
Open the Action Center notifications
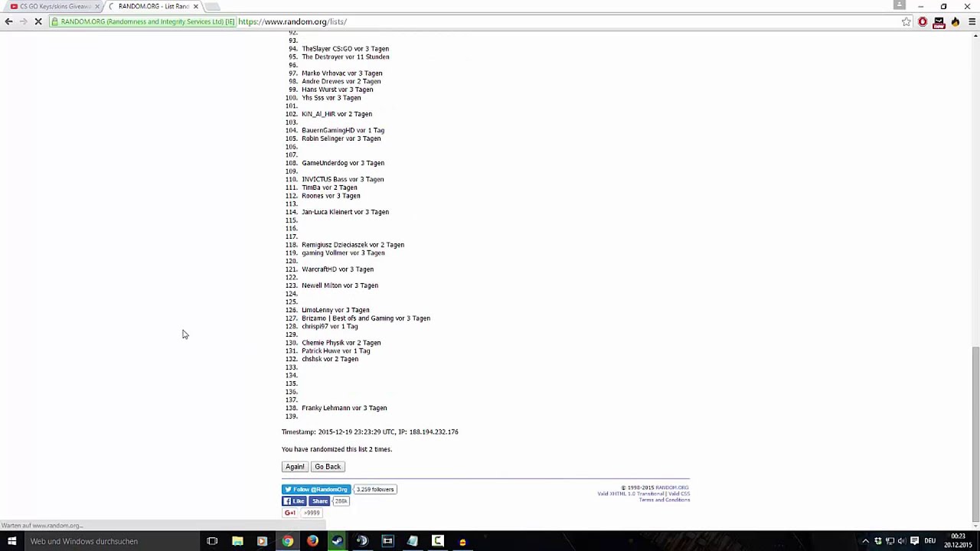[x=914, y=541]
